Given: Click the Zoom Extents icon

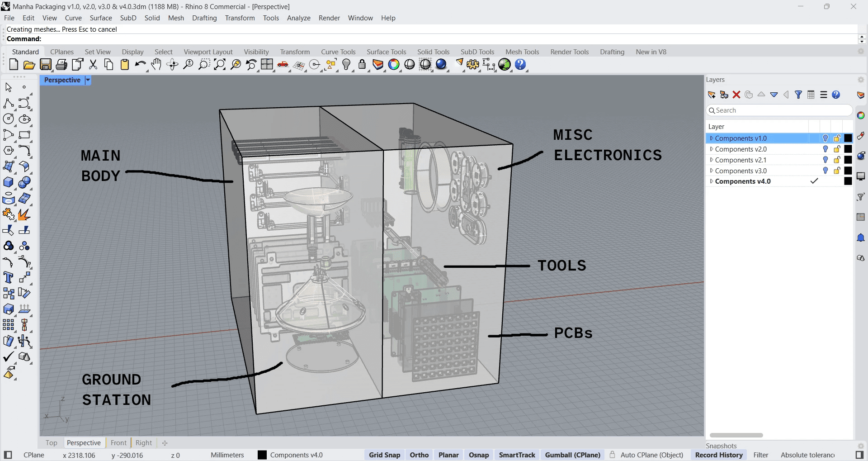Looking at the screenshot, I should pyautogui.click(x=220, y=65).
